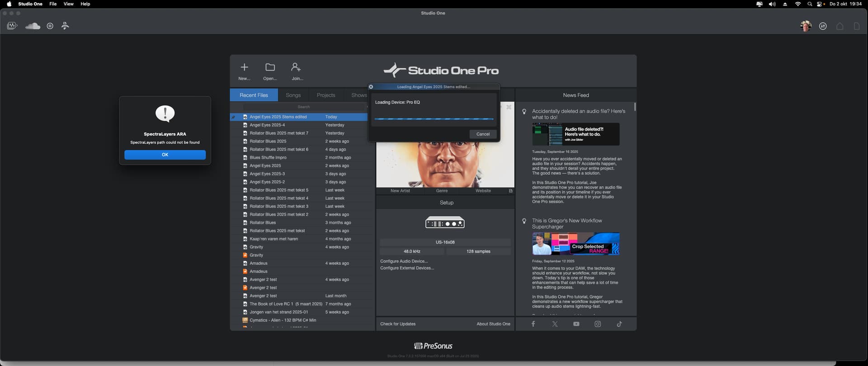Click the document page icon at top right

pyautogui.click(x=857, y=26)
